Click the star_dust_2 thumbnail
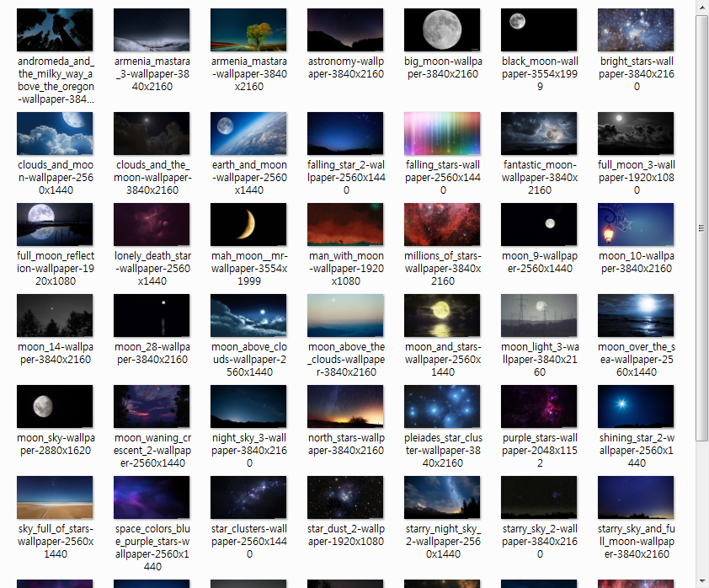 [345, 497]
